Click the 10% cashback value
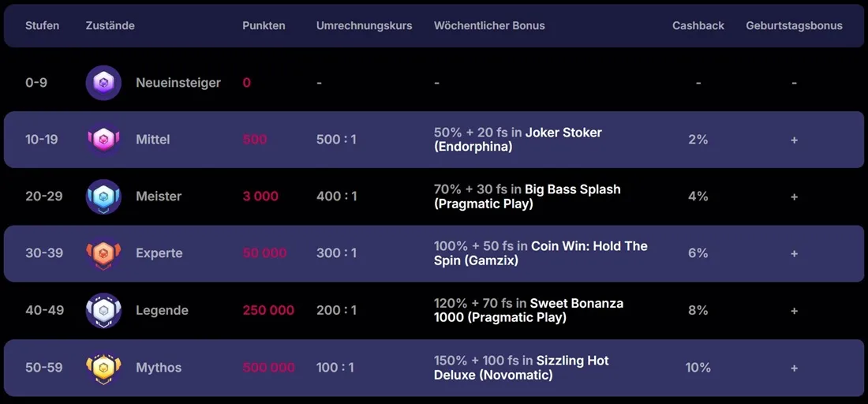 click(x=698, y=368)
